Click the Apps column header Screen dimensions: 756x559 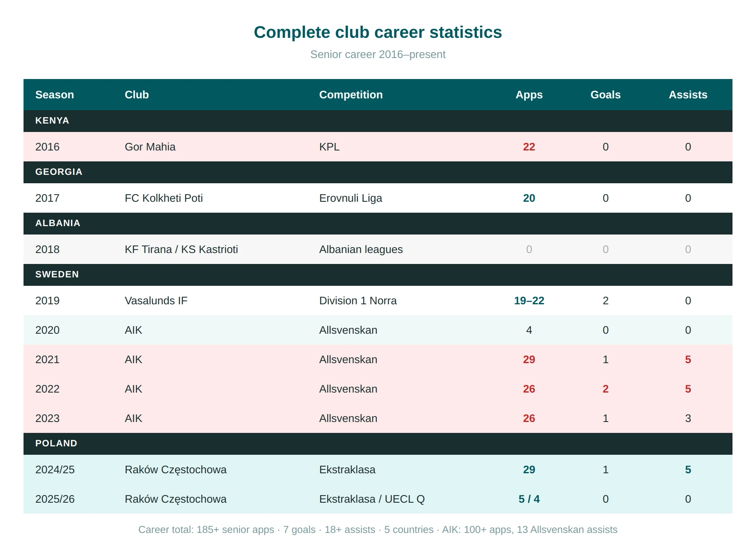coord(529,95)
